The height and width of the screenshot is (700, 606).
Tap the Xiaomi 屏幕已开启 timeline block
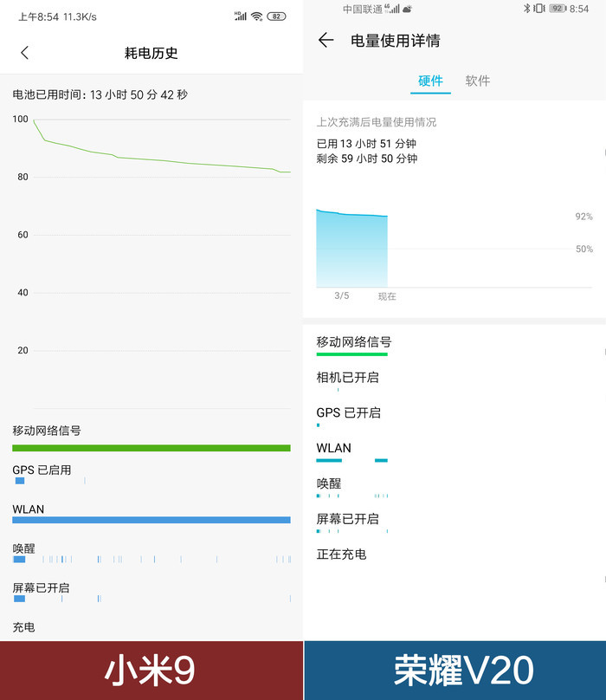click(x=19, y=599)
